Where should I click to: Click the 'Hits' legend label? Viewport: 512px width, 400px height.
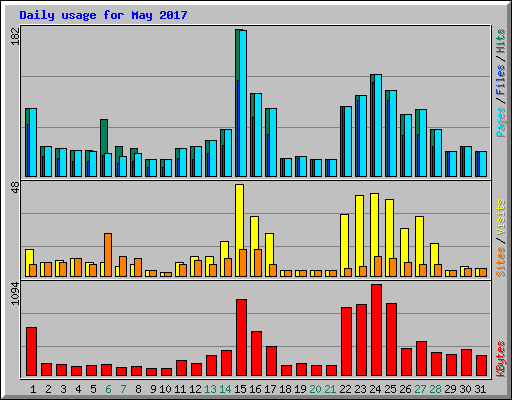501,41
